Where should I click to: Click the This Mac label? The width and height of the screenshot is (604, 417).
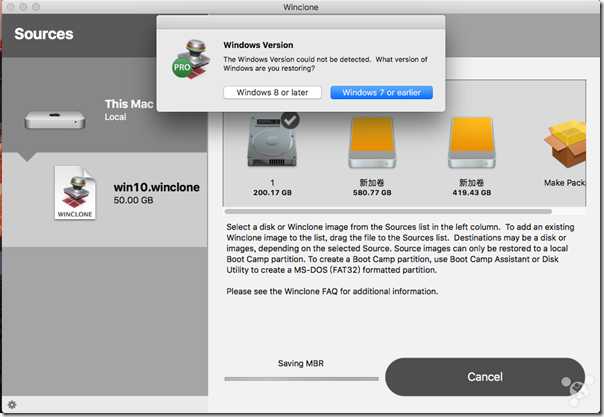[x=129, y=104]
